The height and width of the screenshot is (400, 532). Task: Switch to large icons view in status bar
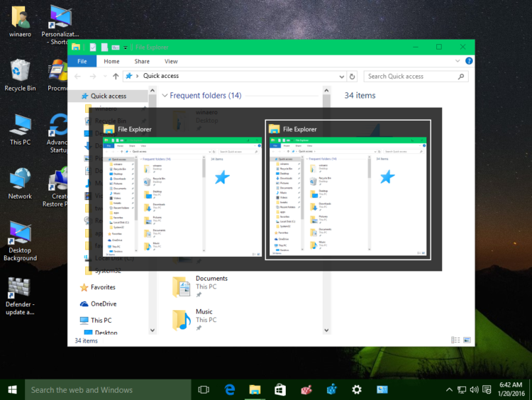[x=466, y=340]
